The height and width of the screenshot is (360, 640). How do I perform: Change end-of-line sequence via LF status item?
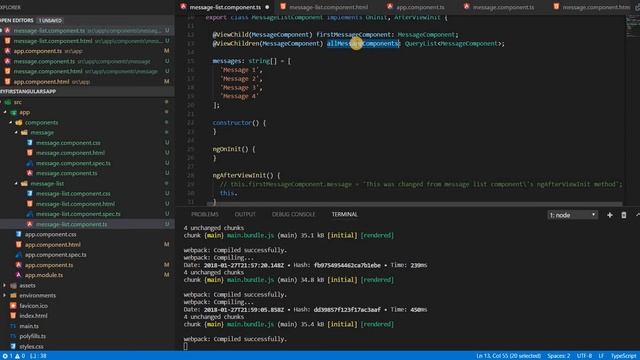tap(601, 356)
